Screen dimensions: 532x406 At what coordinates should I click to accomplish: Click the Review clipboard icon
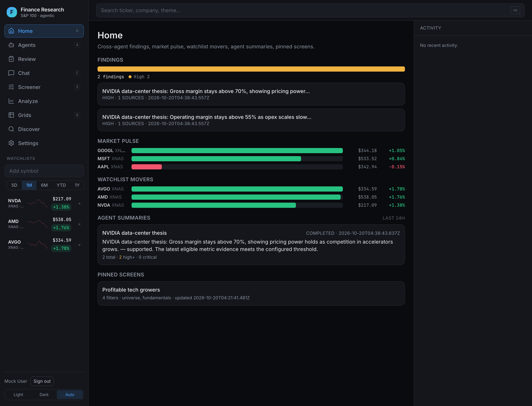click(11, 59)
